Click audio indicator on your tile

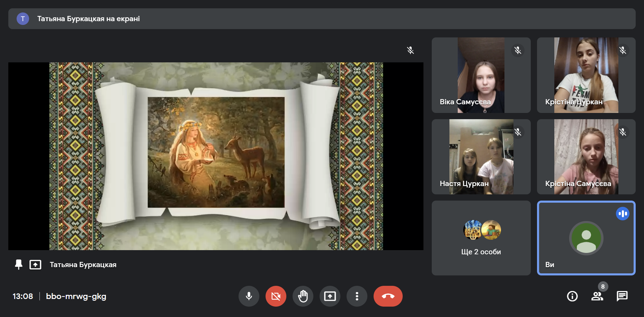tap(623, 214)
